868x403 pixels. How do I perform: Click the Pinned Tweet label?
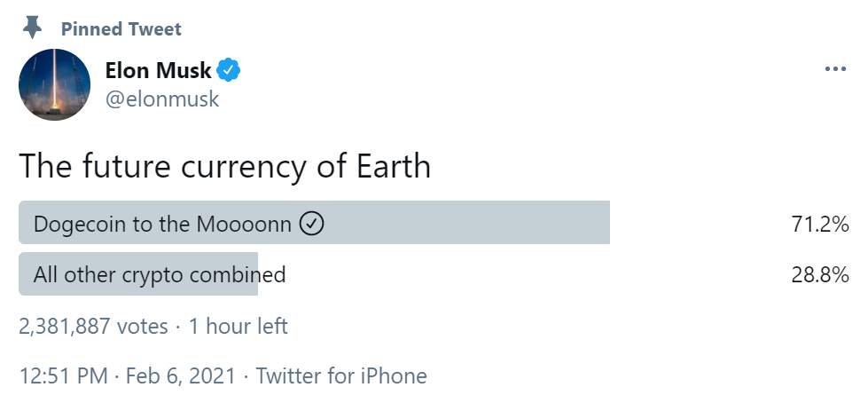pyautogui.click(x=121, y=28)
